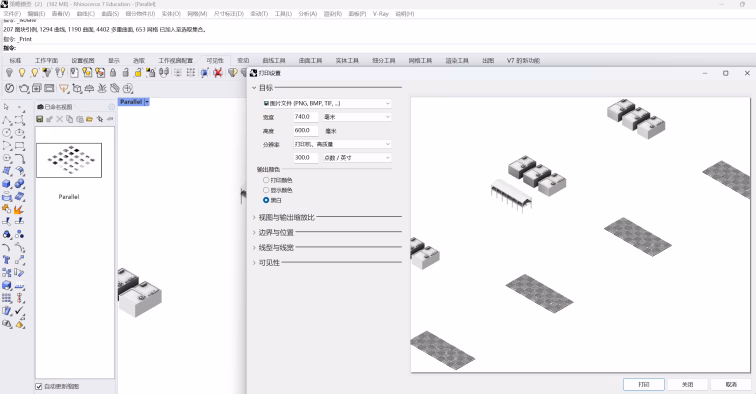Select the box solid tool in left sidebar

(x=7, y=184)
